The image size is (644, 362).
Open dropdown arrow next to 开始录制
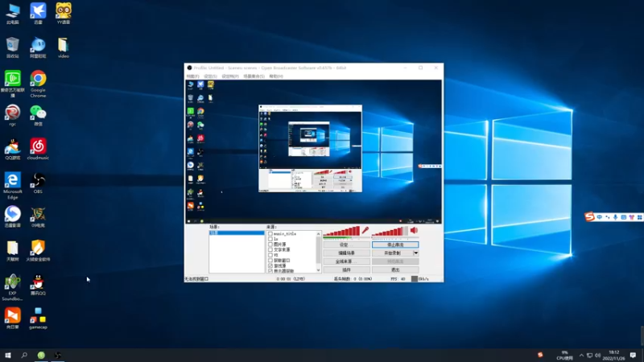pos(416,253)
